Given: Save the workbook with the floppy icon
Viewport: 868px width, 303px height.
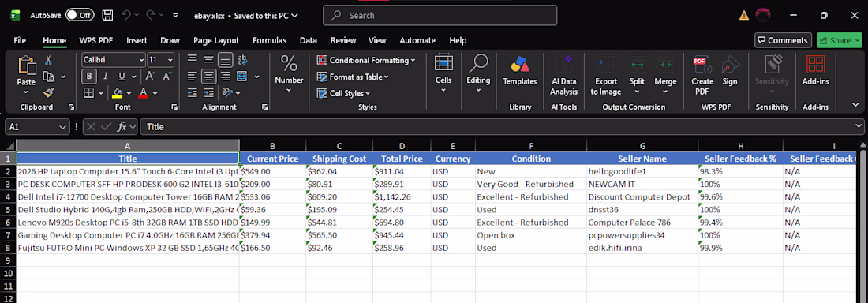Looking at the screenshot, I should (x=108, y=16).
